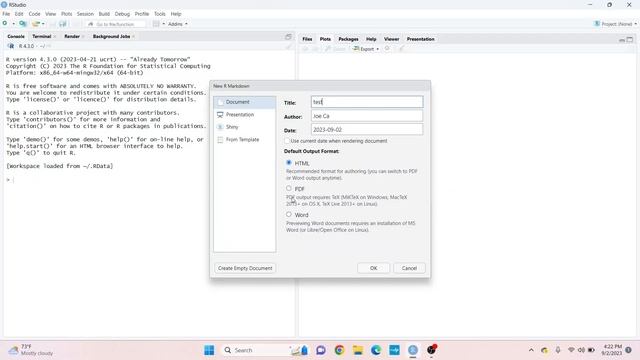Open the weather widget in taskbar
Screen dimensions: 640x360
click(31, 350)
